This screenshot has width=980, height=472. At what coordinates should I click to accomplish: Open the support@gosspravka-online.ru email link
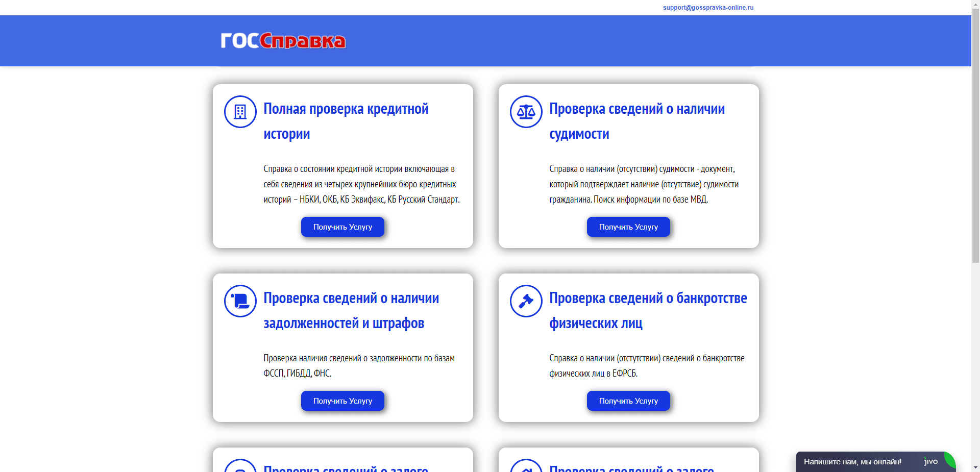708,7
